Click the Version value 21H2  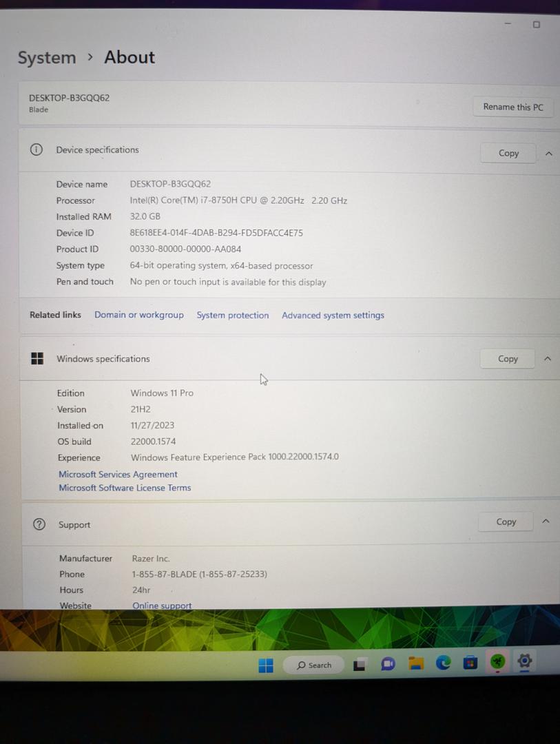pyautogui.click(x=141, y=409)
